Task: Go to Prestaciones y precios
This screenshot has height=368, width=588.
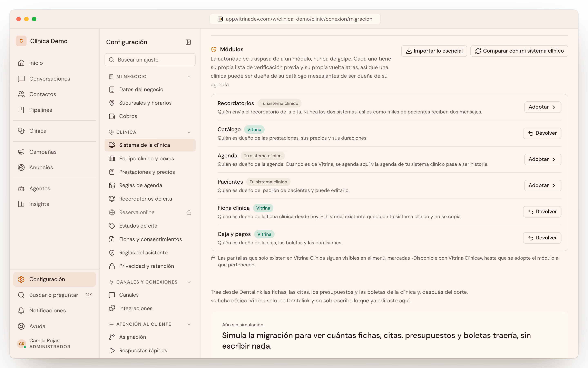Action: click(150, 172)
